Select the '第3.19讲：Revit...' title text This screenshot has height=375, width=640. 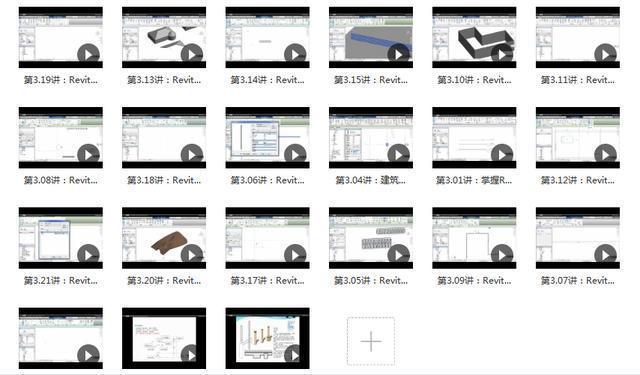coord(60,80)
